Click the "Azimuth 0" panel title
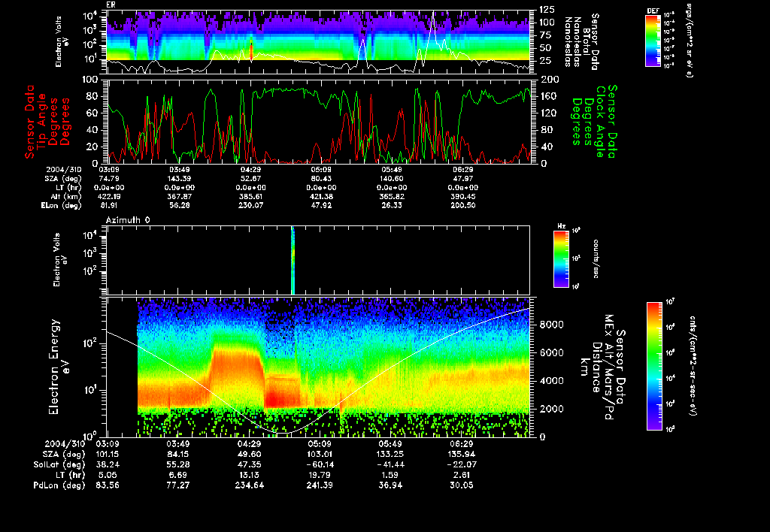 tap(128, 220)
